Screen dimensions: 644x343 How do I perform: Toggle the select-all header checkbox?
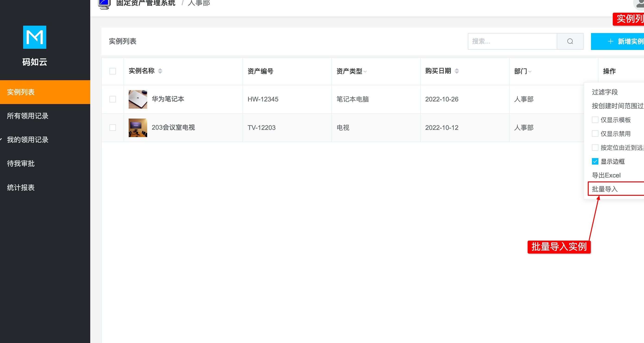113,71
